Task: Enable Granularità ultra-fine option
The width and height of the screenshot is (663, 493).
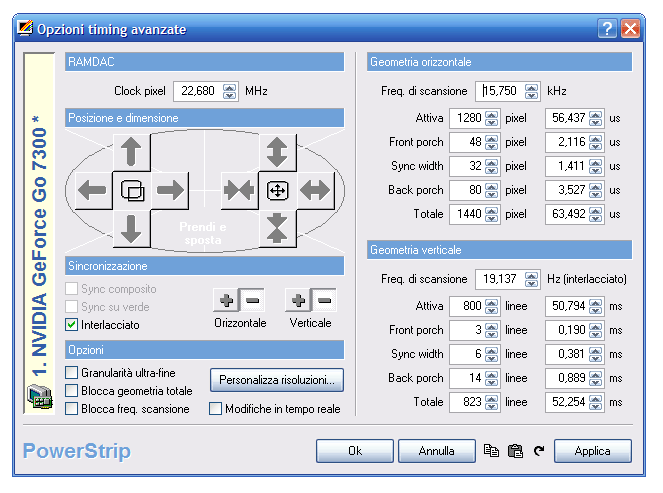Action: coord(71,373)
